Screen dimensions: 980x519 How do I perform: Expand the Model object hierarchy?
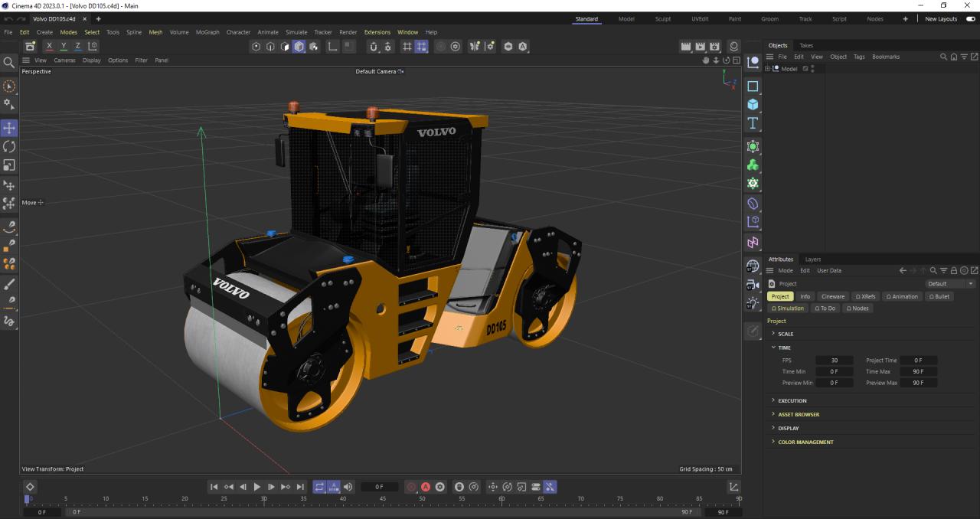point(768,69)
